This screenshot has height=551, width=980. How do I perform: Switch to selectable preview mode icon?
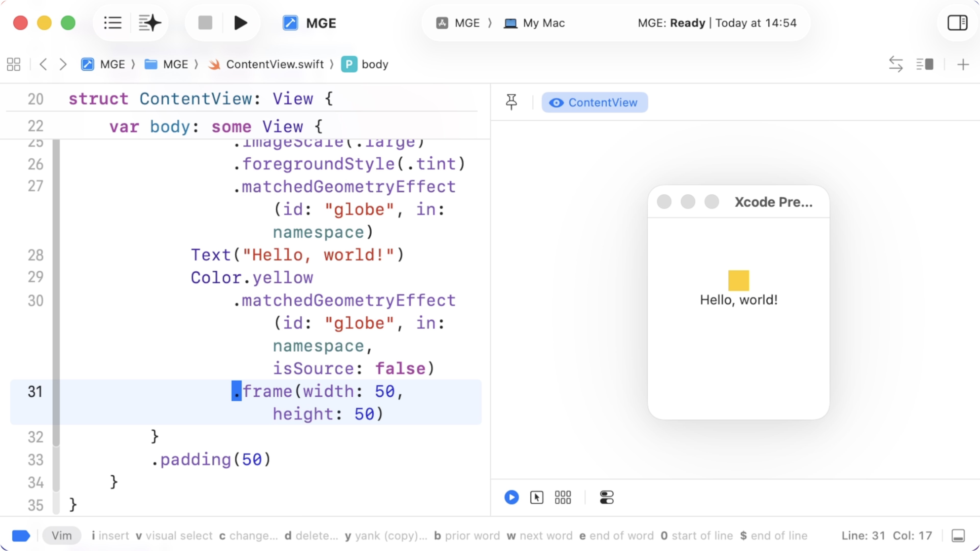coord(536,497)
